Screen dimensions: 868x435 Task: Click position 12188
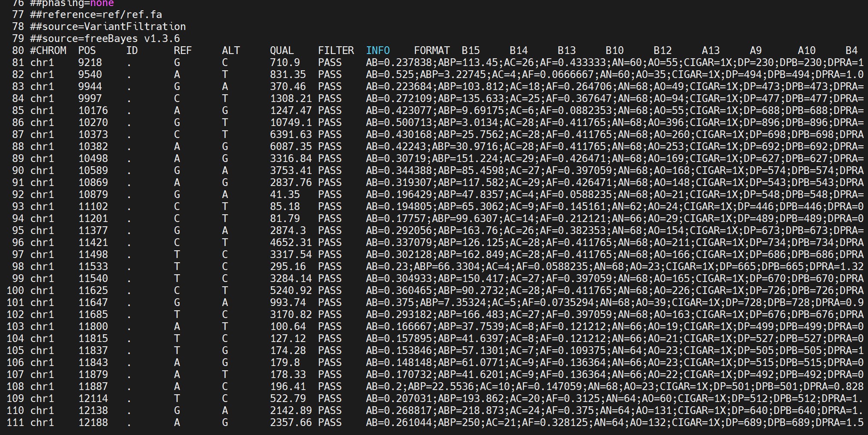pyautogui.click(x=93, y=423)
